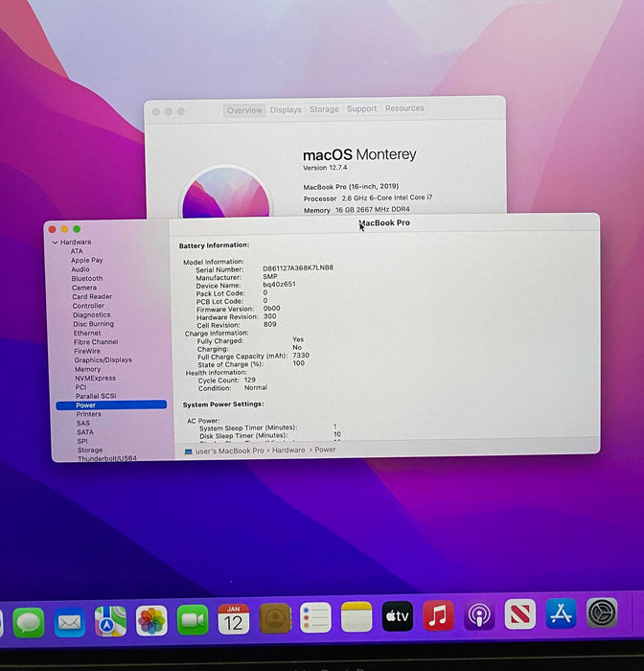Viewport: 644px width, 671px height.
Task: Launch FaceTime from the Dock
Action: pyautogui.click(x=193, y=619)
